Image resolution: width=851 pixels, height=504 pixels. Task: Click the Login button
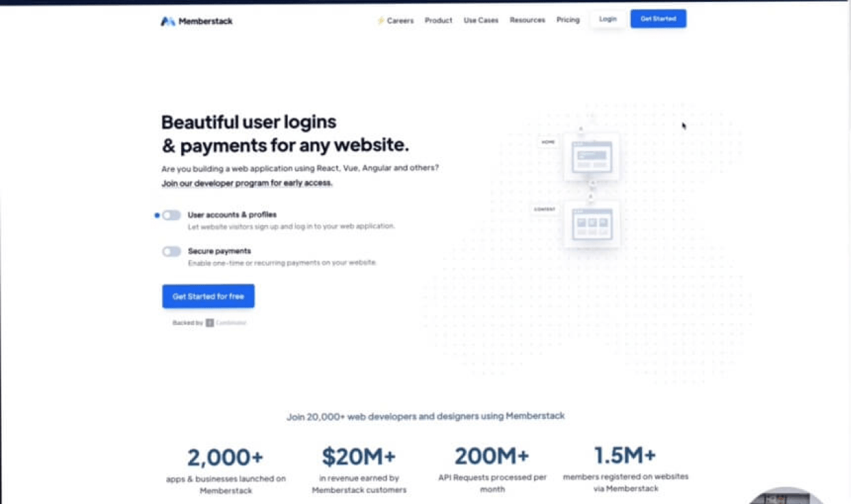(x=608, y=19)
